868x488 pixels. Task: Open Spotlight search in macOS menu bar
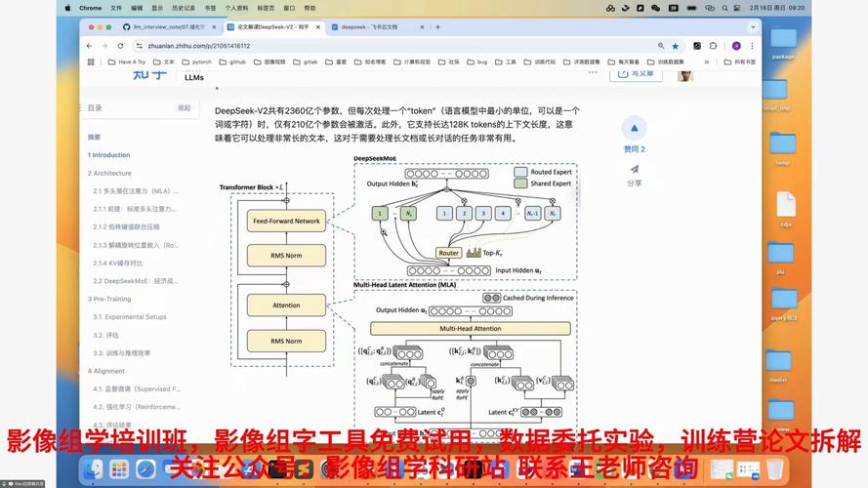[724, 9]
